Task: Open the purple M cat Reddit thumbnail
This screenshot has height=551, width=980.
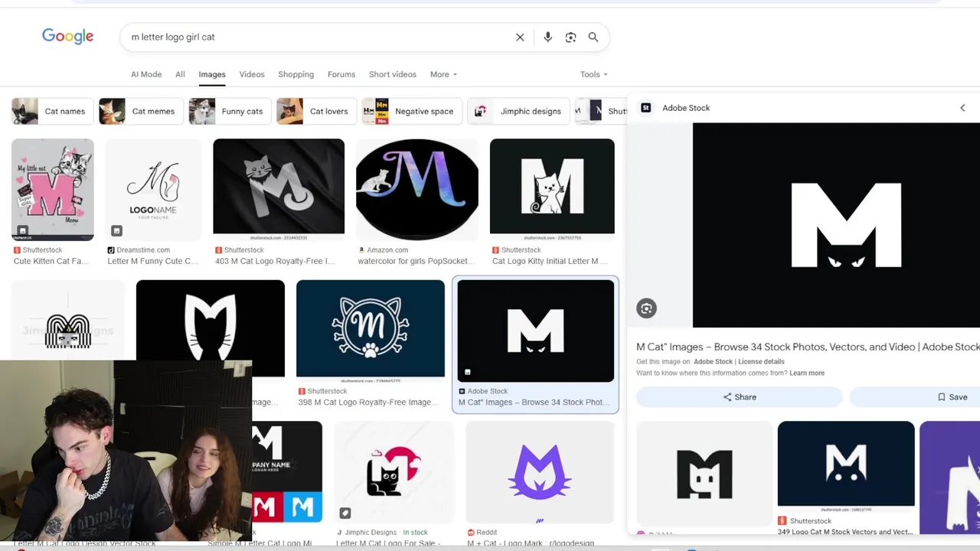Action: pos(540,471)
